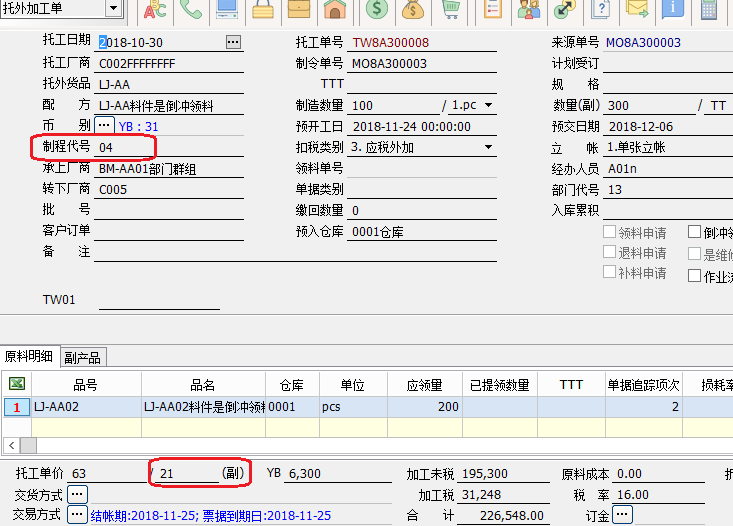Click the green dollar coin icon
The image size is (733, 526).
376,10
